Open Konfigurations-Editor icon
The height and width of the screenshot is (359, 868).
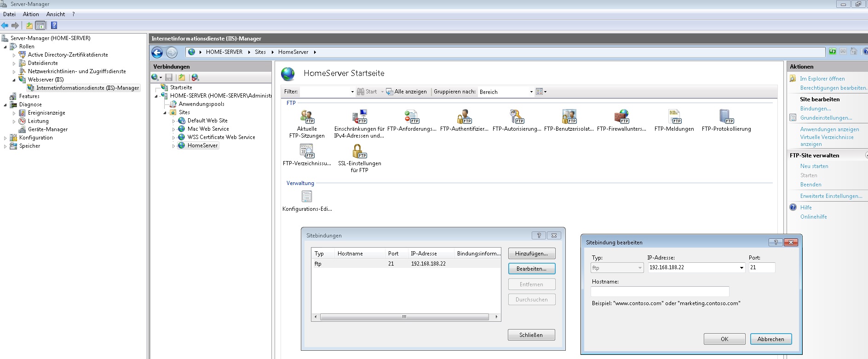307,197
